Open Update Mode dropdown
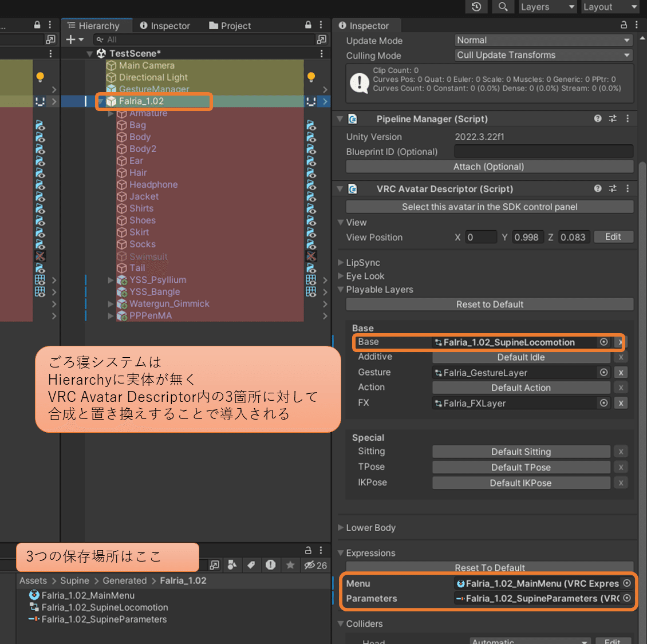Viewport: 647px width, 644px height. point(543,40)
